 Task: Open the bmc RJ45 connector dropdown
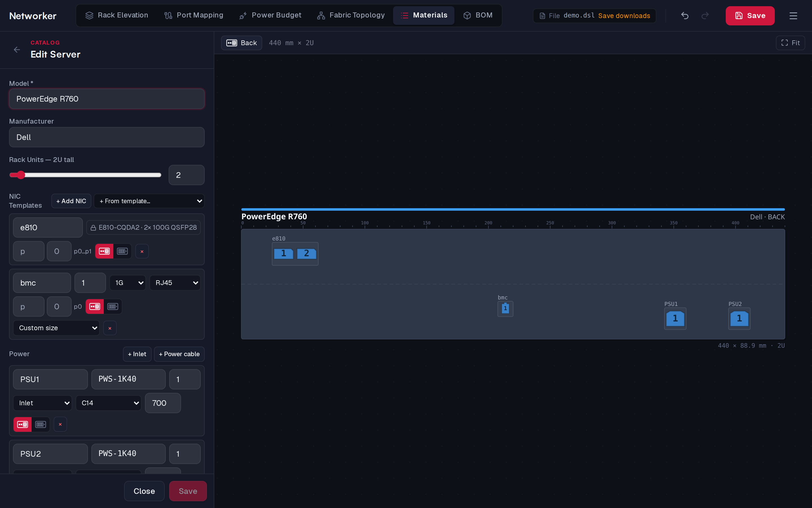point(175,283)
